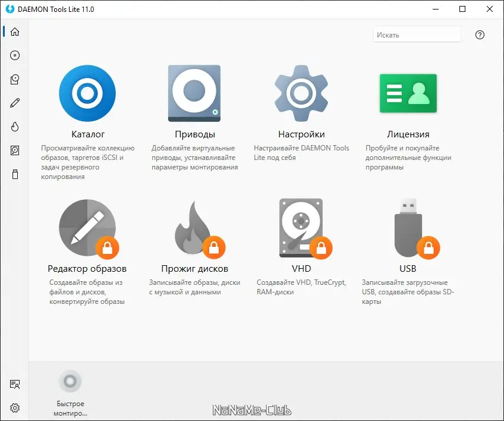Open the help question mark icon
Screen dimensions: 504x421
point(480,34)
